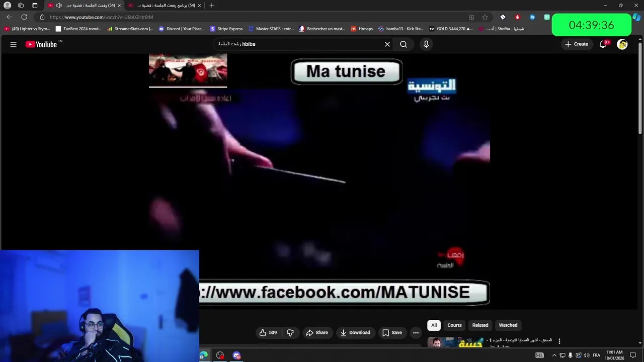Open the red recording app taskbar icon
This screenshot has width=644, height=362.
point(220,355)
